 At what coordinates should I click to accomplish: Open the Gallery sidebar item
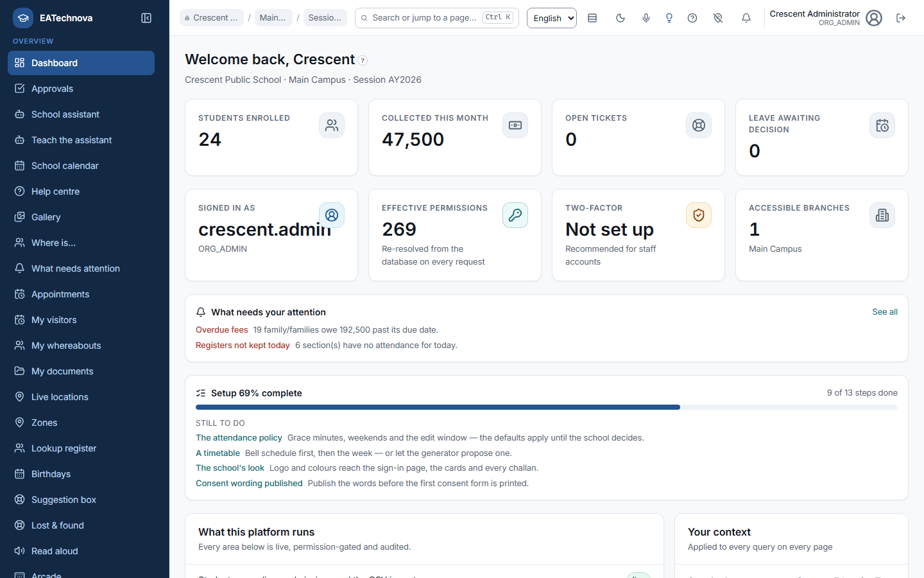click(x=81, y=217)
